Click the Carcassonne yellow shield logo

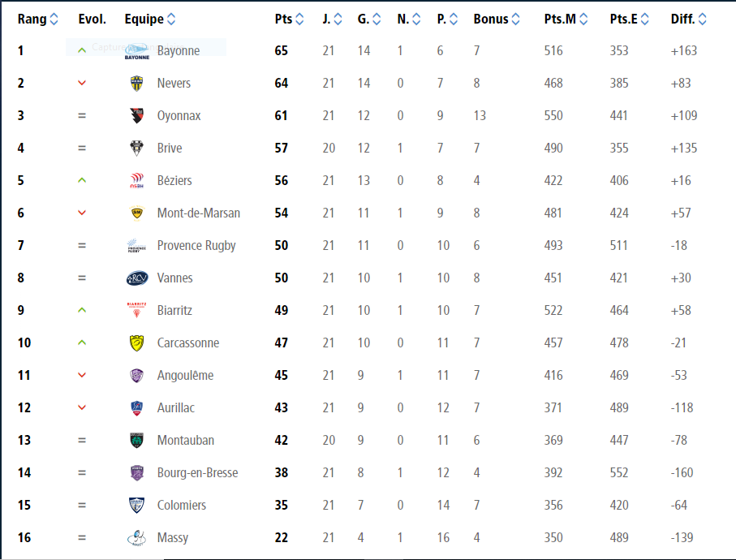(136, 343)
